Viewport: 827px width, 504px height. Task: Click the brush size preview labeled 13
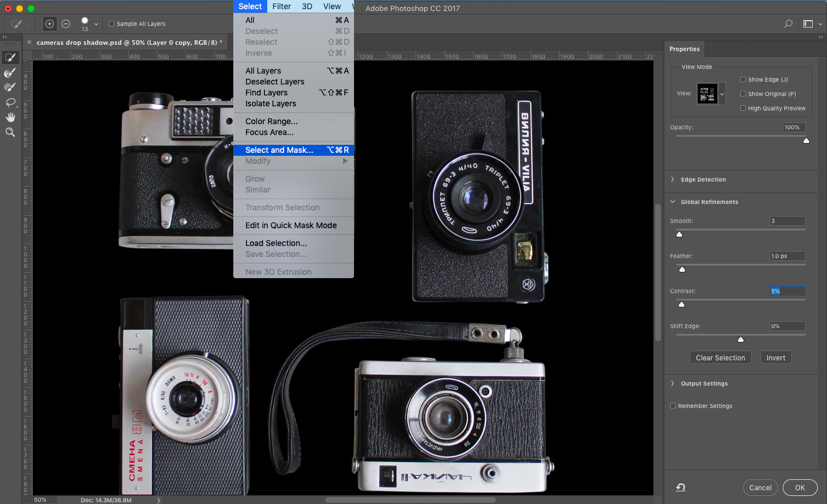84,24
